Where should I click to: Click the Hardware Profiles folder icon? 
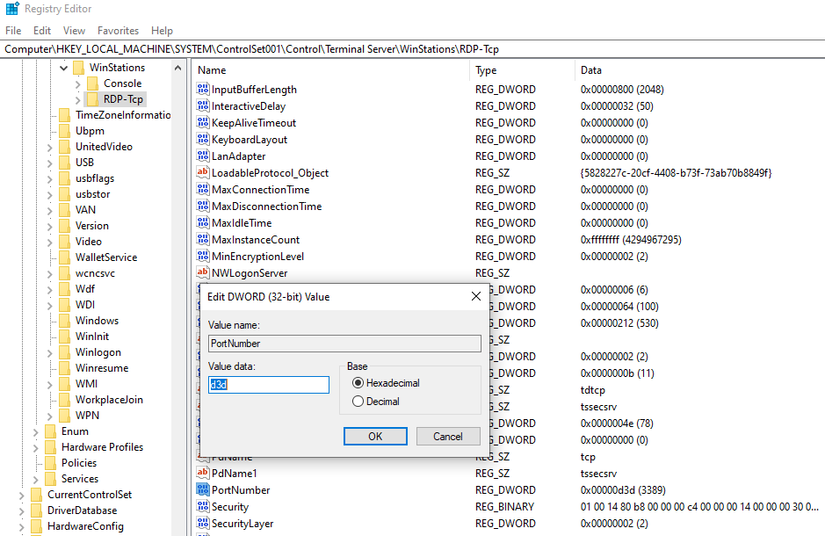tap(51, 447)
